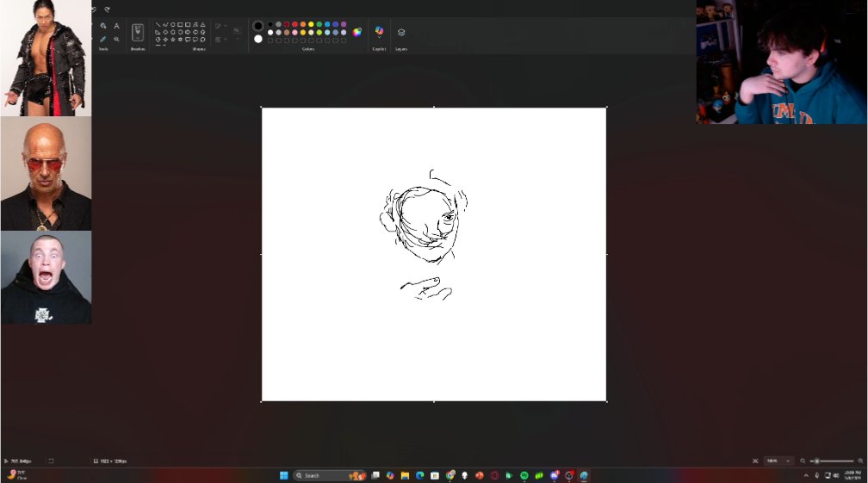The height and width of the screenshot is (483, 868).
Task: Choose the Oval shape
Action: pyautogui.click(x=173, y=25)
